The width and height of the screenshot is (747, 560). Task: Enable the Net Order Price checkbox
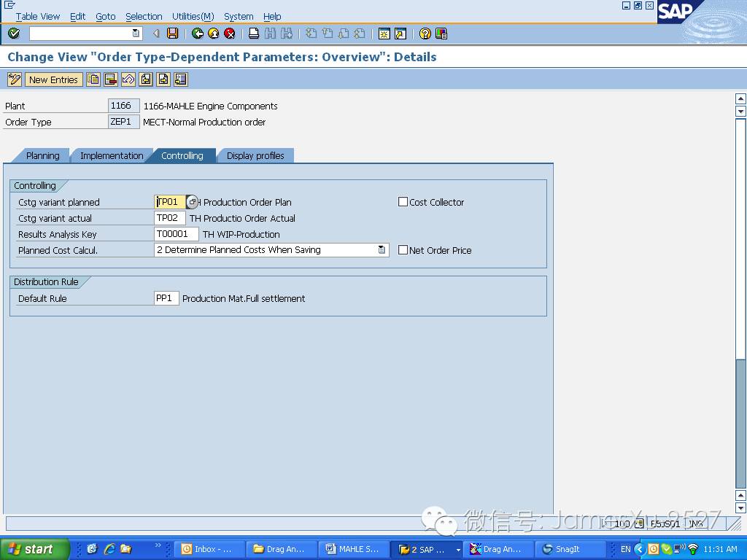point(403,250)
